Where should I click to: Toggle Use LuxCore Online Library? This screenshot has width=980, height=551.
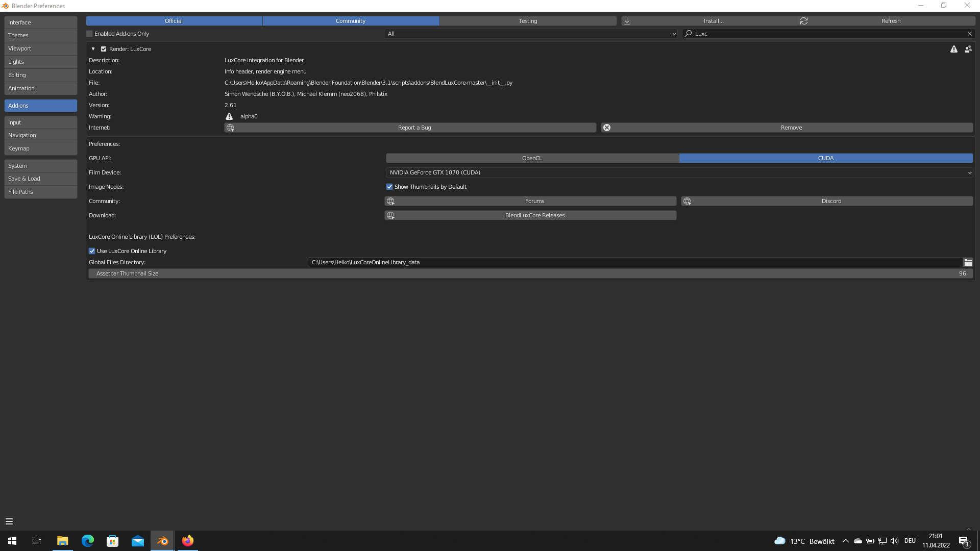pos(92,251)
